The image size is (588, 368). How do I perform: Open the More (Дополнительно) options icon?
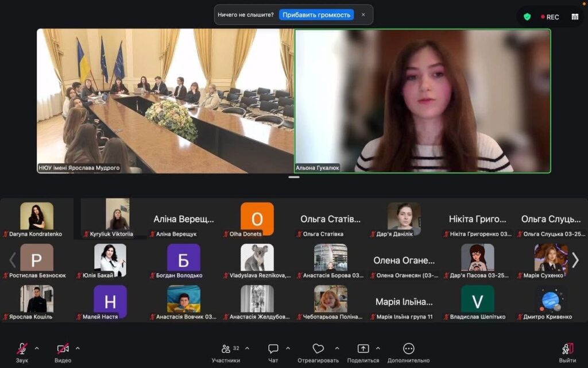click(x=408, y=348)
